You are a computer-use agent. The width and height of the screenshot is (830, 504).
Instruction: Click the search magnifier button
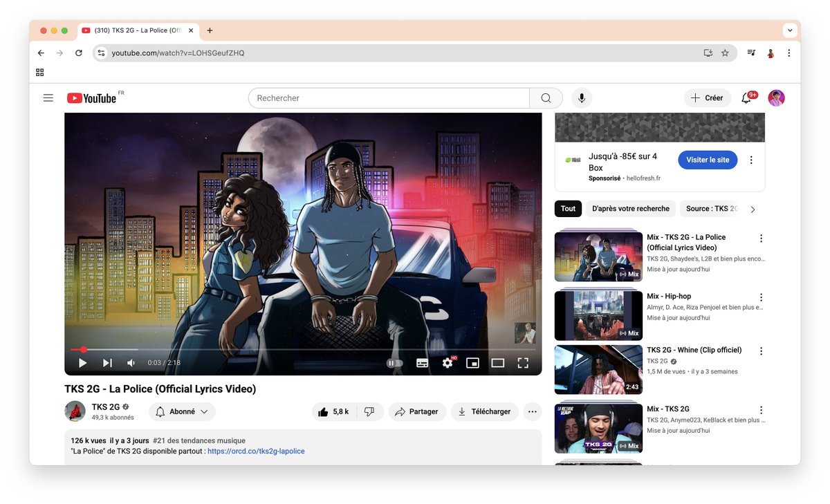click(x=546, y=98)
